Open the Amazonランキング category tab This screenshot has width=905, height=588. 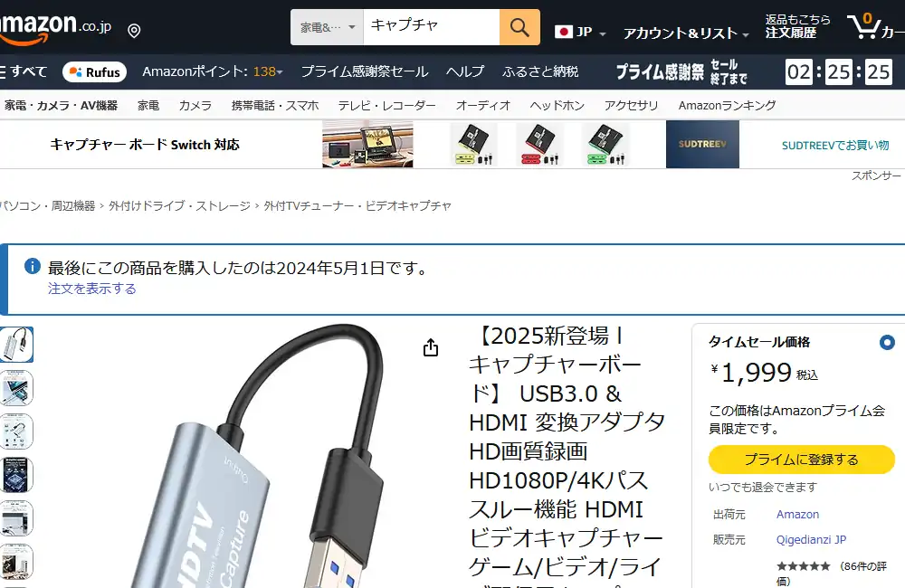click(x=727, y=106)
